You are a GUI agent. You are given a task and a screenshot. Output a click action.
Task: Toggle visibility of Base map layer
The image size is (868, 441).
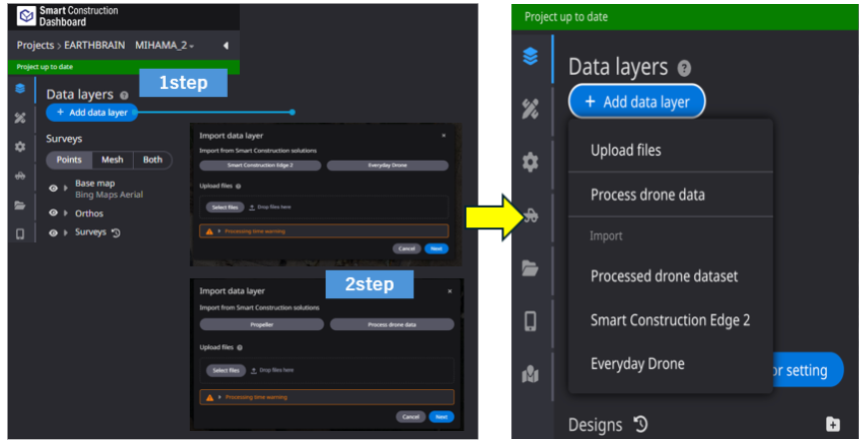pos(53,189)
